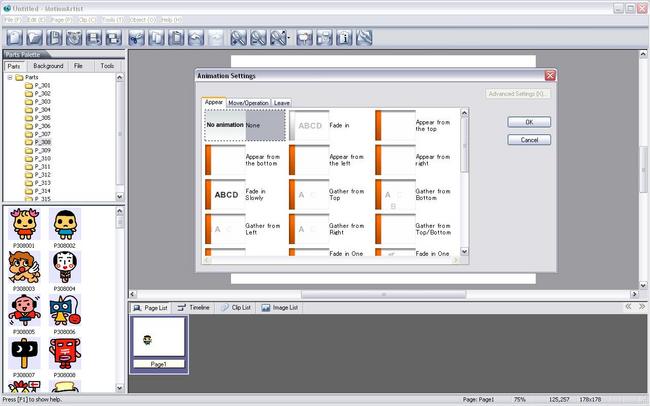Click the Advanced Settings button
Screen dimensions: 650x406
(x=517, y=94)
